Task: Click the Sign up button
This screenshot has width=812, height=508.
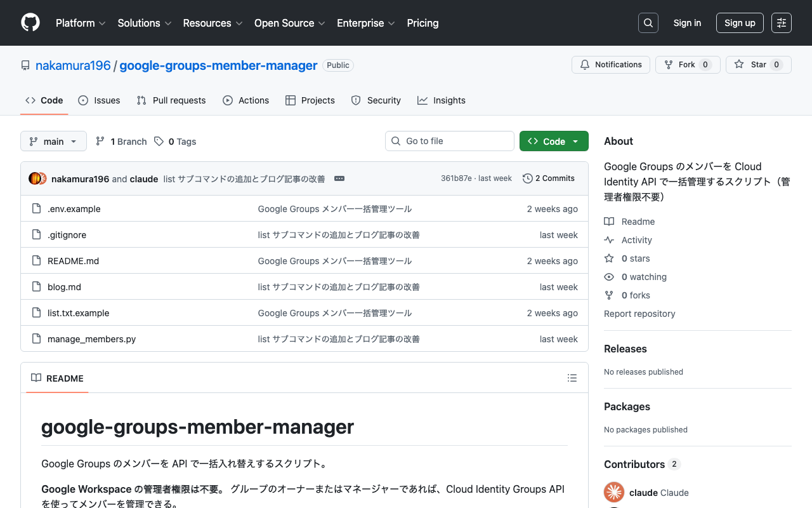Action: tap(740, 22)
